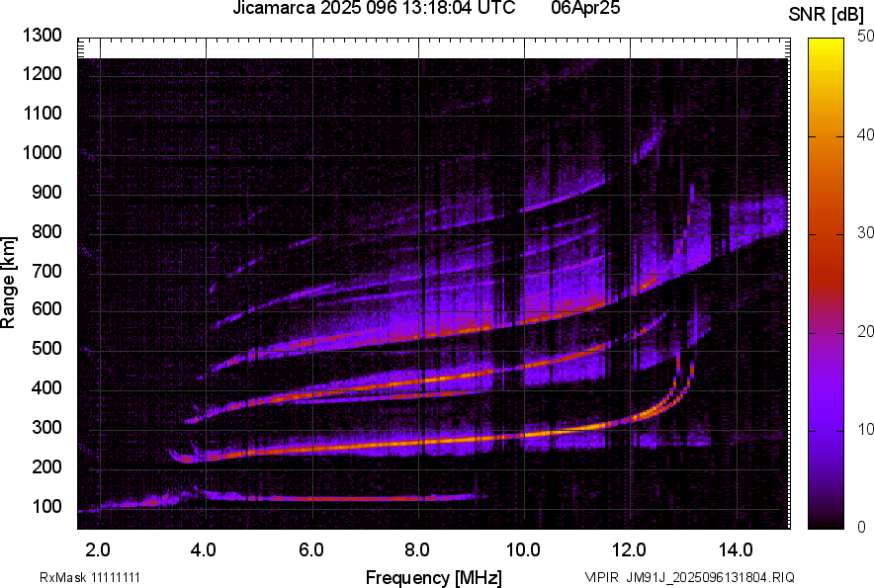Click the frequency tick label '14.0'

pos(736,550)
